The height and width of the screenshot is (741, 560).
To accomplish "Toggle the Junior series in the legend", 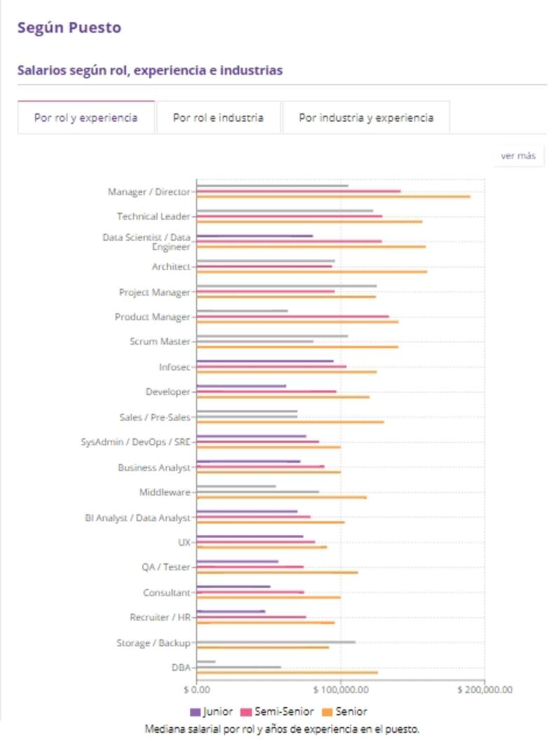I will (x=218, y=712).
